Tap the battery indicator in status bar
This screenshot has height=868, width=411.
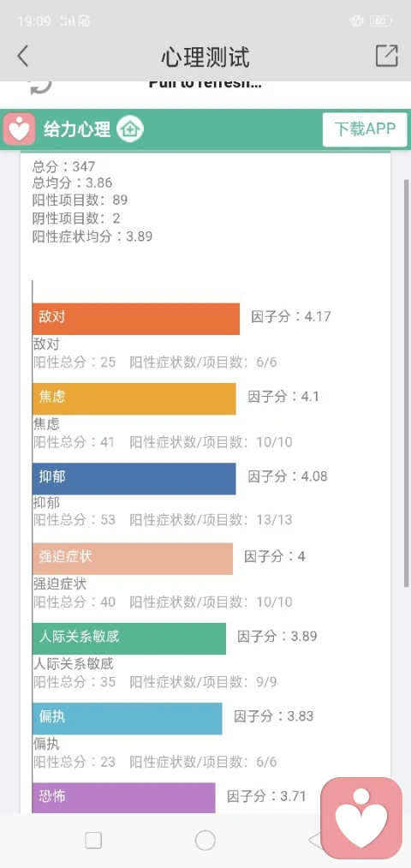[x=381, y=21]
